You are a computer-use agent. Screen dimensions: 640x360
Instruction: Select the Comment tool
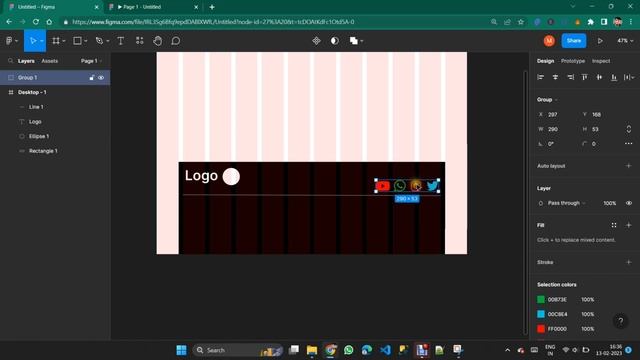click(x=176, y=41)
